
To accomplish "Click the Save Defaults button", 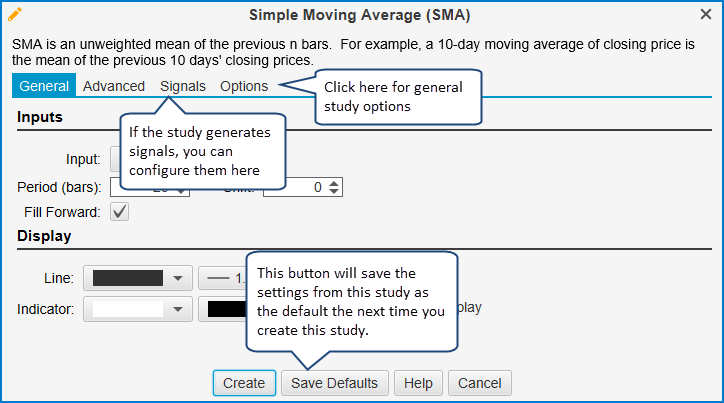I will 333,383.
